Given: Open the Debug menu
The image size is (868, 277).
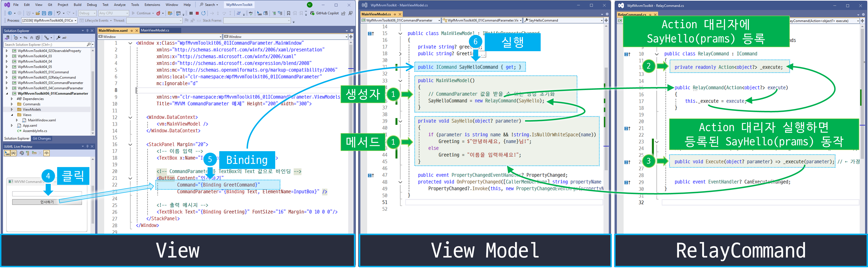Looking at the screenshot, I should tap(92, 5).
